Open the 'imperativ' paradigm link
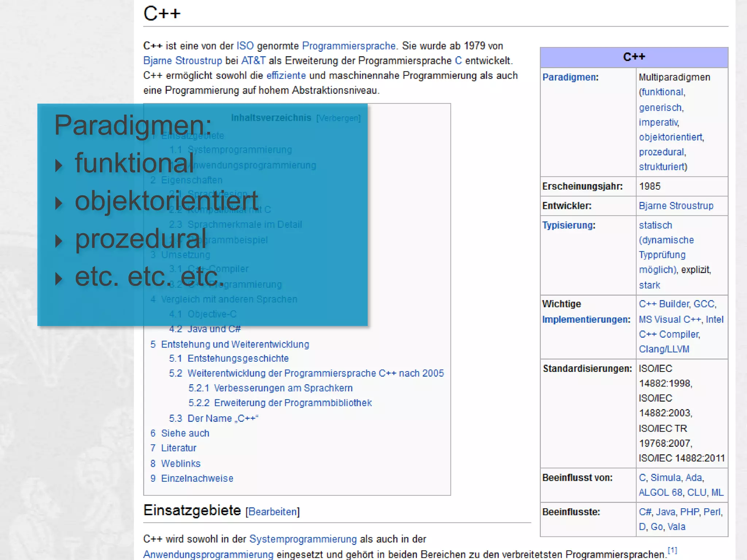 point(658,122)
